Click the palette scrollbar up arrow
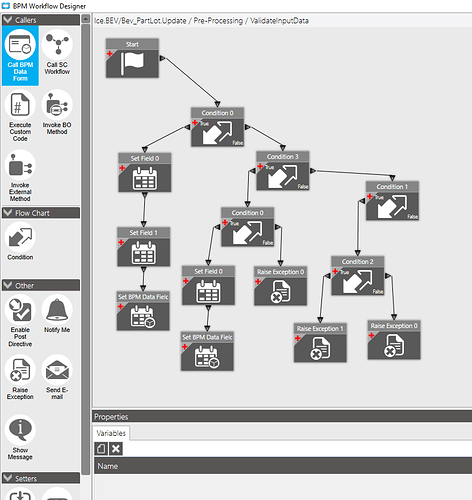Viewport: 472px width, 500px height. click(86, 19)
